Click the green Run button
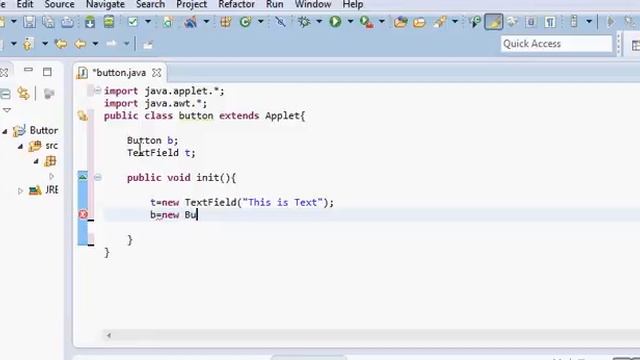 [x=336, y=22]
